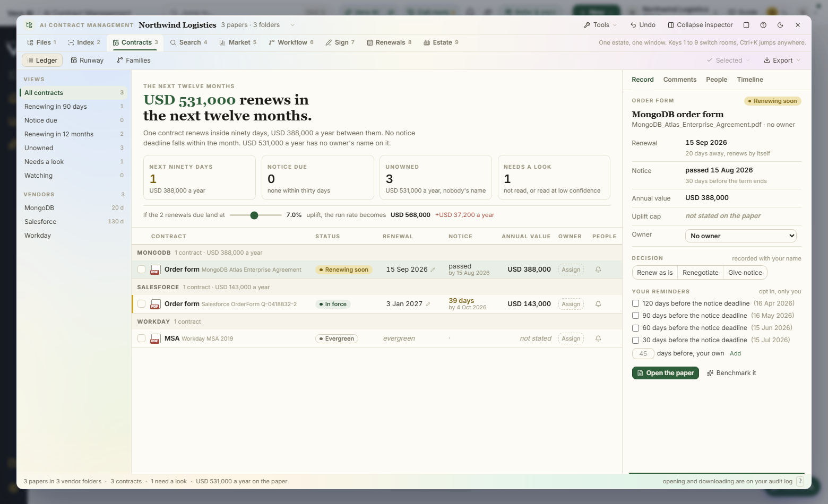Open the PDF icon for MongoDB order form
Screen dimensions: 828x504
(155, 270)
